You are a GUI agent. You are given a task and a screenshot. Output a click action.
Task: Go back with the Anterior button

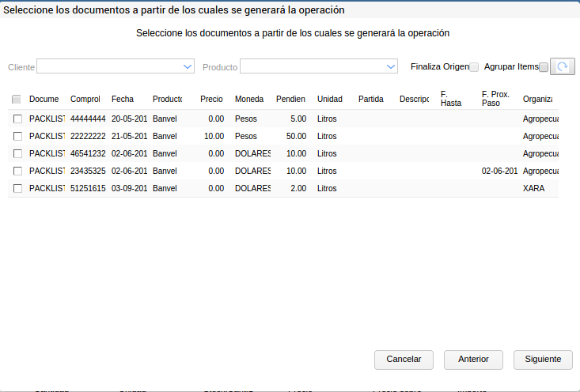pos(473,359)
